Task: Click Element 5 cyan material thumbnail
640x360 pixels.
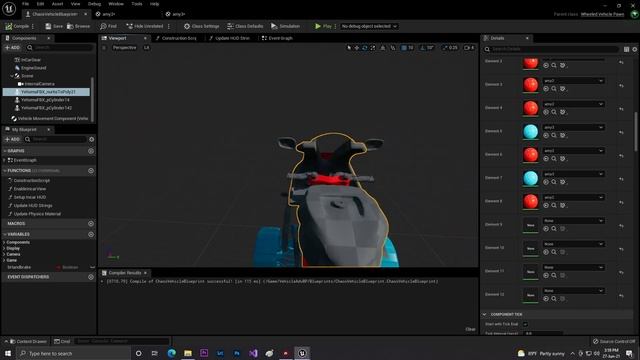Action: click(531, 131)
